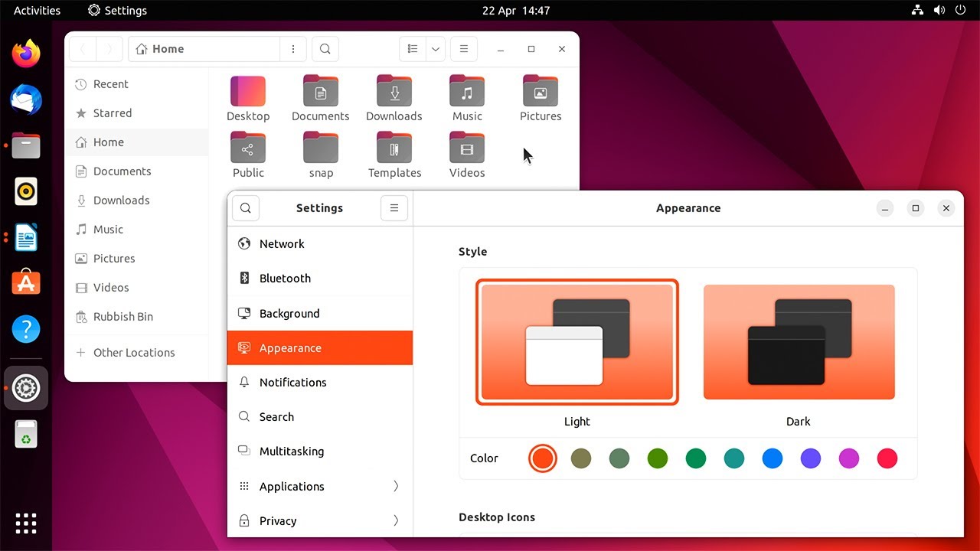The width and height of the screenshot is (980, 551).
Task: Select Background in the Settings sidebar
Action: pyautogui.click(x=289, y=313)
